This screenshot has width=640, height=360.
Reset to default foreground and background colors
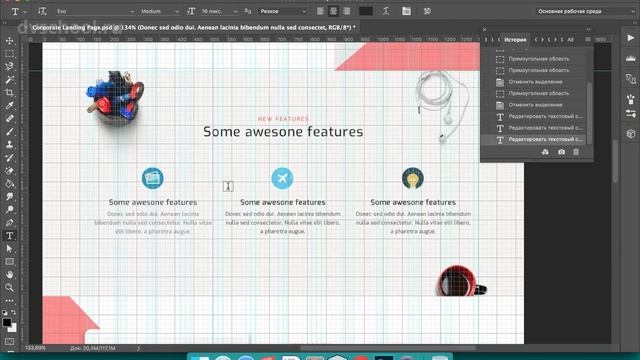pyautogui.click(x=4, y=313)
